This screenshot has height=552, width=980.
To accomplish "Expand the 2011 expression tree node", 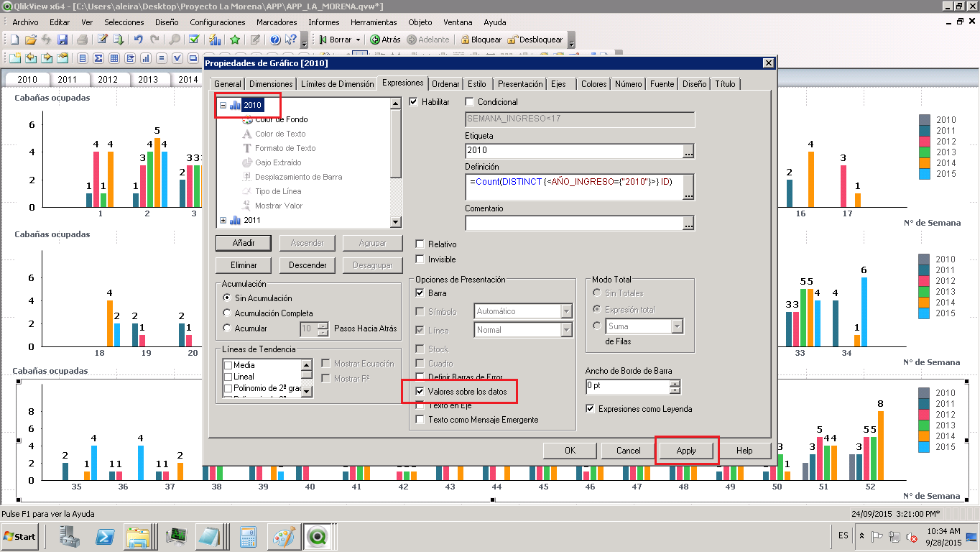I will click(223, 220).
